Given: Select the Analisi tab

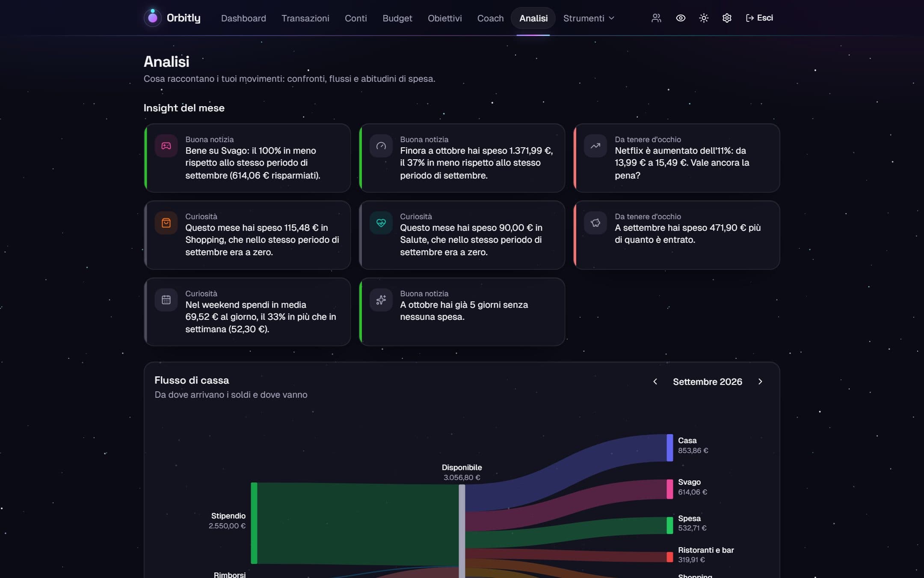Looking at the screenshot, I should [533, 18].
